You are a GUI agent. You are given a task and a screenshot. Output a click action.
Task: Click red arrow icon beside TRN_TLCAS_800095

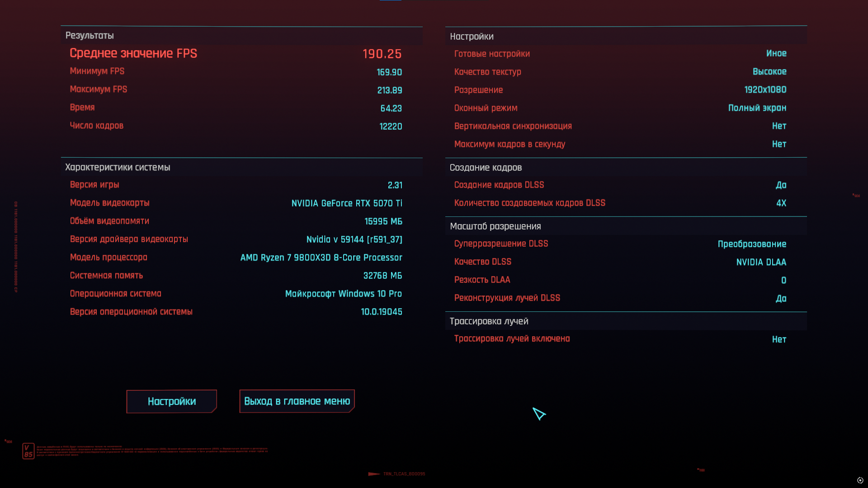374,474
